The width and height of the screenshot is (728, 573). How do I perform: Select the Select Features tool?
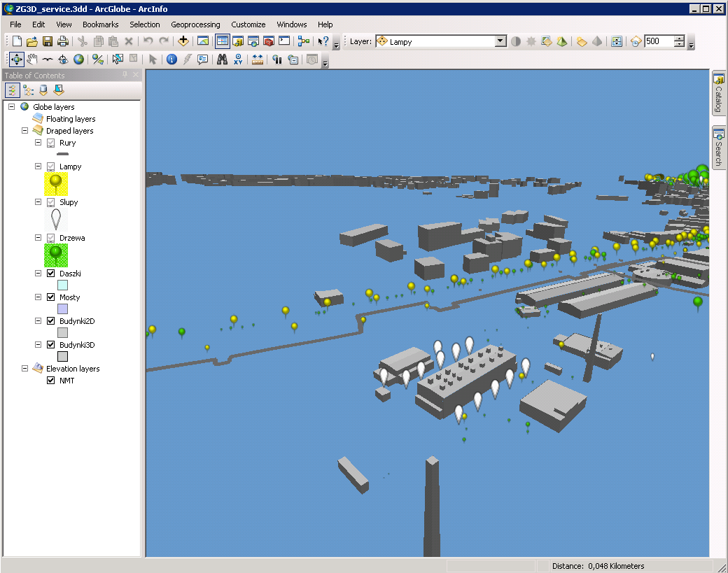pos(118,59)
